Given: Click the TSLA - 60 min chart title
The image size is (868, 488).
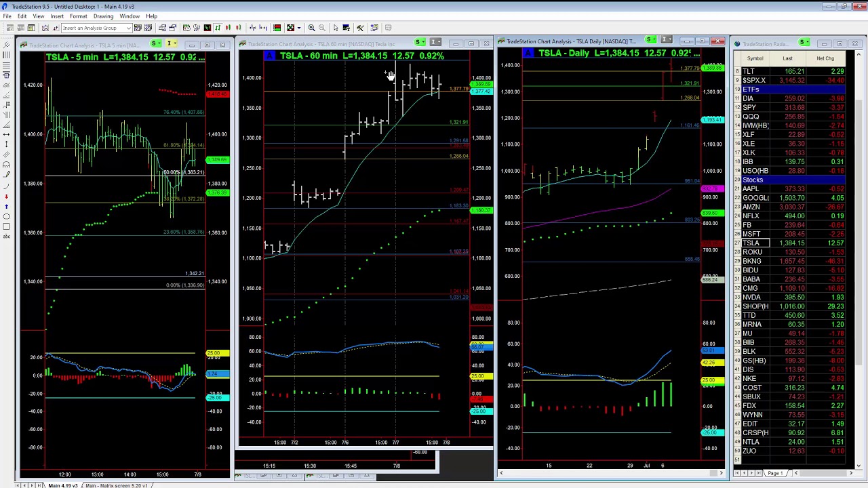Looking at the screenshot, I should (361, 56).
